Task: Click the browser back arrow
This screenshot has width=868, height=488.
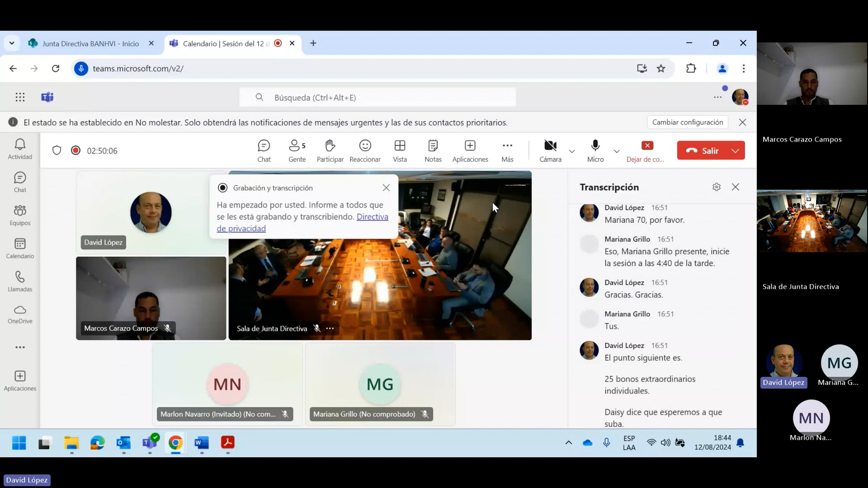Action: coord(13,68)
